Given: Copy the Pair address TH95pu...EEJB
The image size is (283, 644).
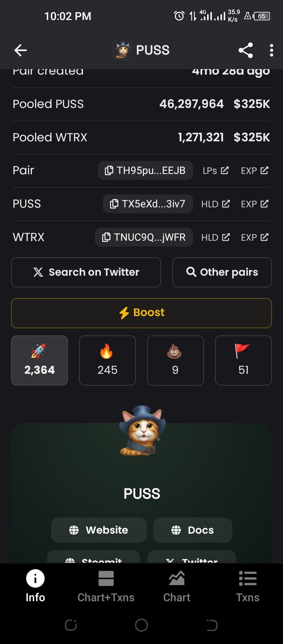Looking at the screenshot, I should click(145, 170).
